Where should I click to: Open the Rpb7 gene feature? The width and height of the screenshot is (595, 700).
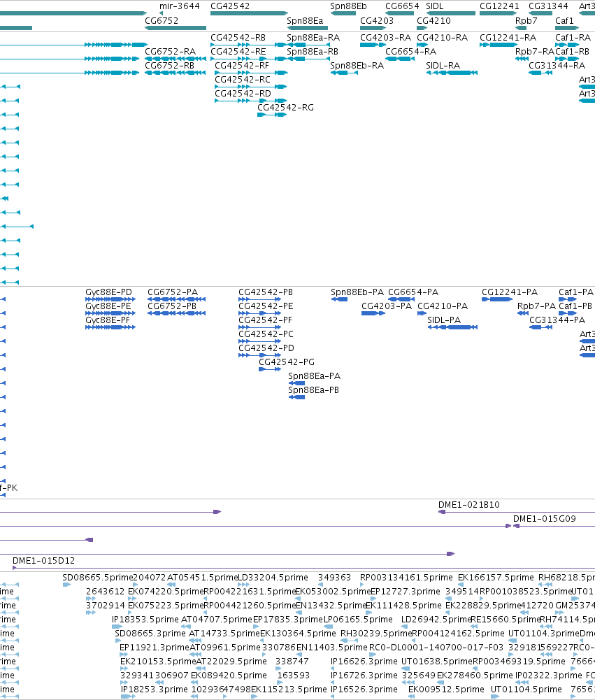pyautogui.click(x=520, y=28)
